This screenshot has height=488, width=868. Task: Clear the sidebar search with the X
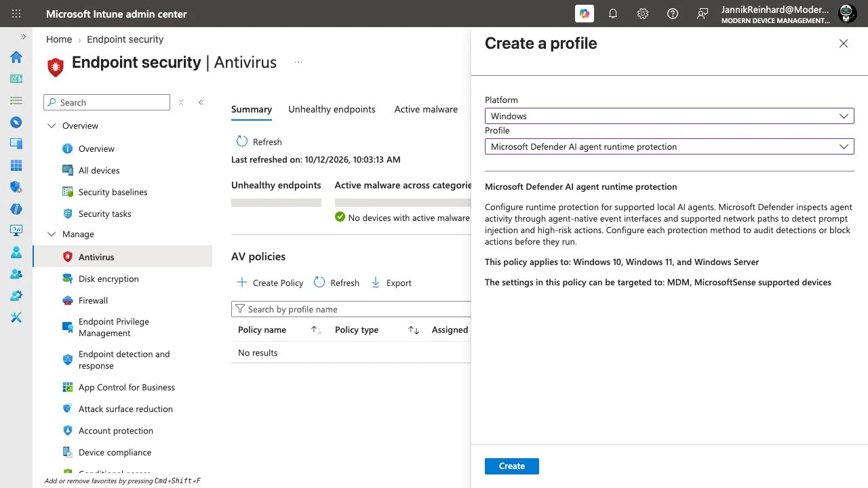tap(181, 102)
